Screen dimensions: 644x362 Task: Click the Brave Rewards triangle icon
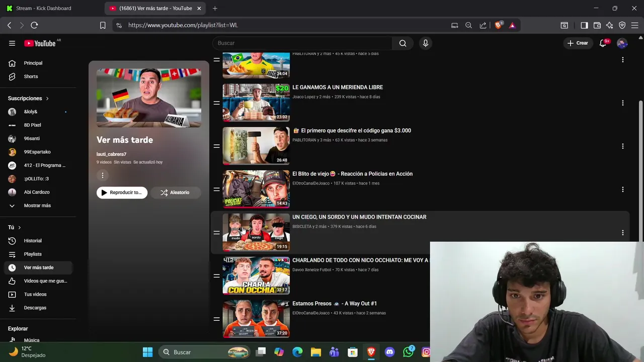click(x=512, y=25)
